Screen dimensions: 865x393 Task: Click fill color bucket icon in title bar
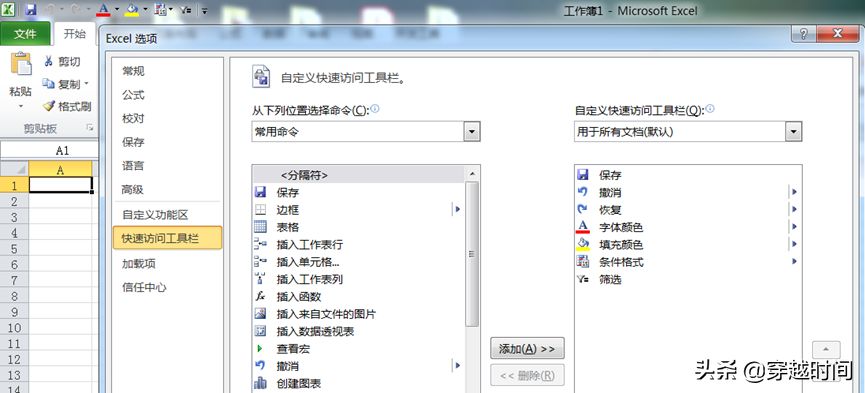[132, 9]
